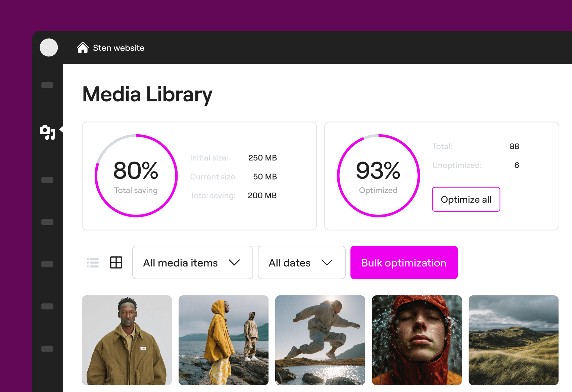Screen dimensions: 572x392
Task: Open the media library sidebar icon
Action: coord(47,132)
